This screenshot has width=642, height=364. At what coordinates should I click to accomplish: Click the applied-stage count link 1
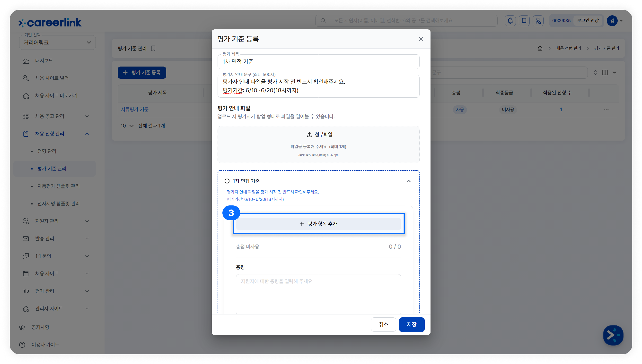561,110
